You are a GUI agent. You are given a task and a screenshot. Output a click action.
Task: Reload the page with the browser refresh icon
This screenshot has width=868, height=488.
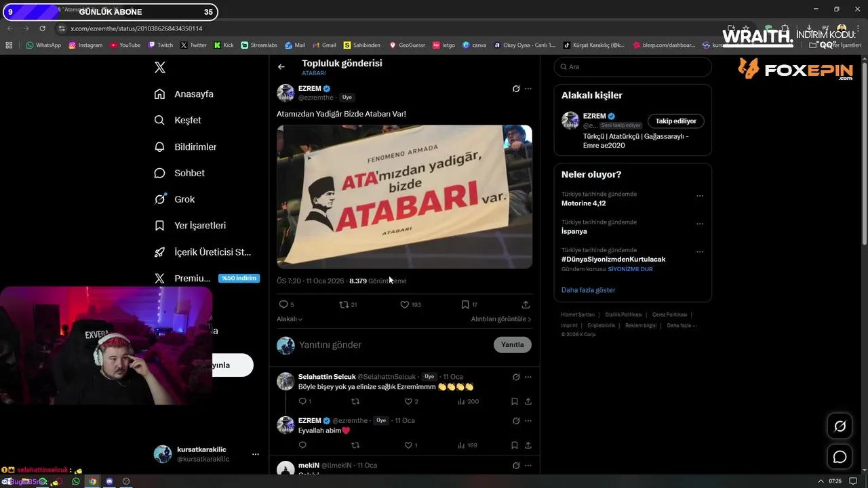[42, 28]
